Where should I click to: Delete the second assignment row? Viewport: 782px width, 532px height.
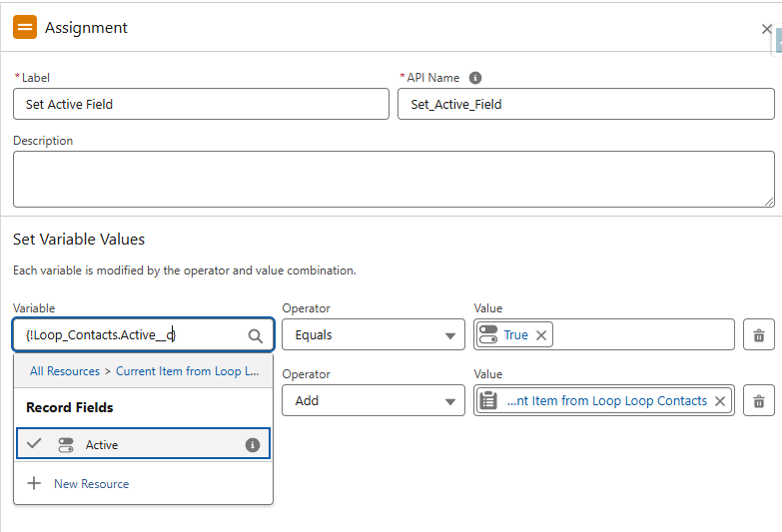point(758,401)
